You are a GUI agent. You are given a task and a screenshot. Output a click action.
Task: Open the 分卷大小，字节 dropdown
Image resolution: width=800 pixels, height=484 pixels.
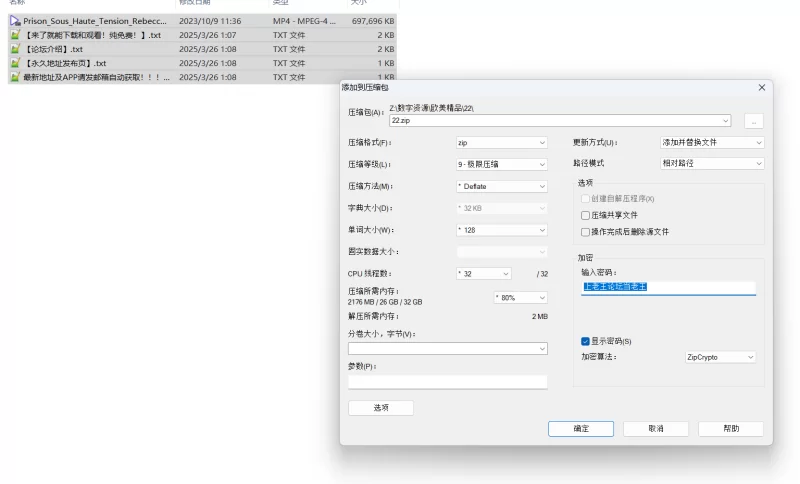pyautogui.click(x=447, y=349)
